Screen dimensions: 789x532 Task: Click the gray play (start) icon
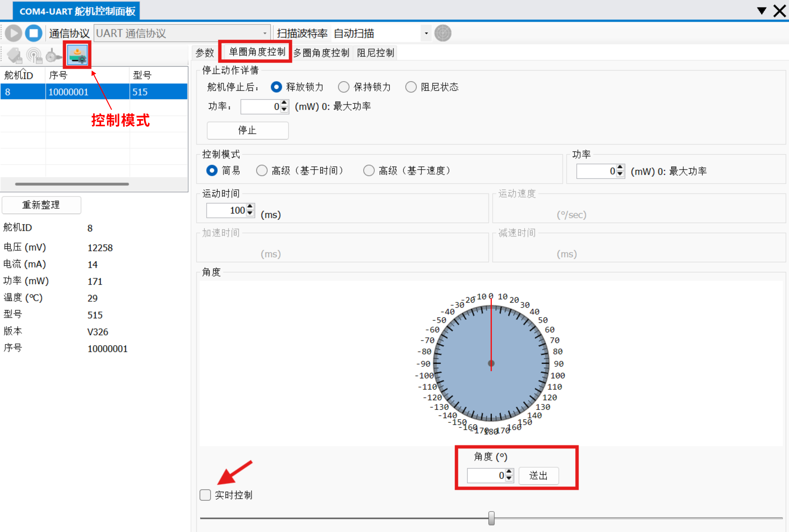(13, 33)
